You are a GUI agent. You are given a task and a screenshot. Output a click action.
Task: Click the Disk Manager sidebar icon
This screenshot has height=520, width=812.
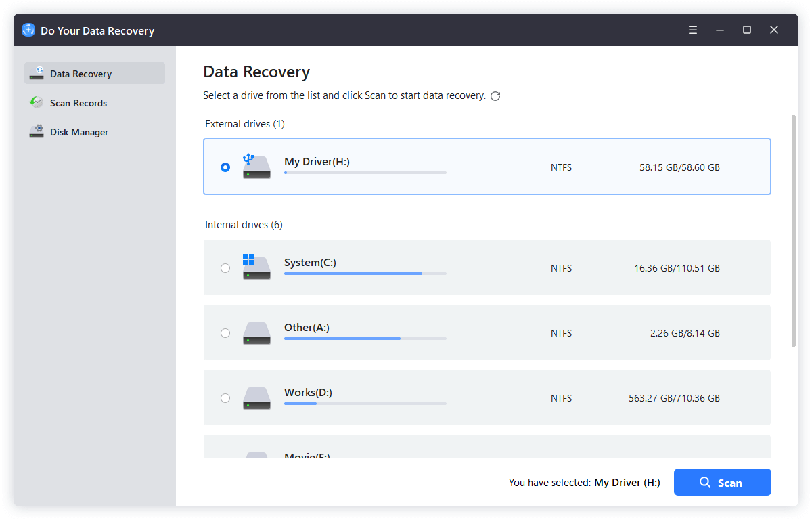click(37, 131)
